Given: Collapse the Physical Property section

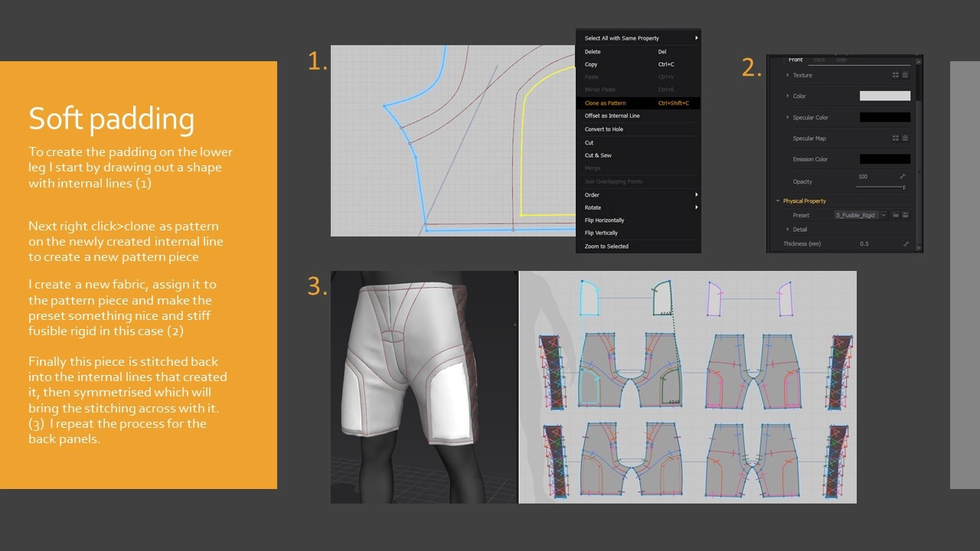Looking at the screenshot, I should (x=778, y=201).
